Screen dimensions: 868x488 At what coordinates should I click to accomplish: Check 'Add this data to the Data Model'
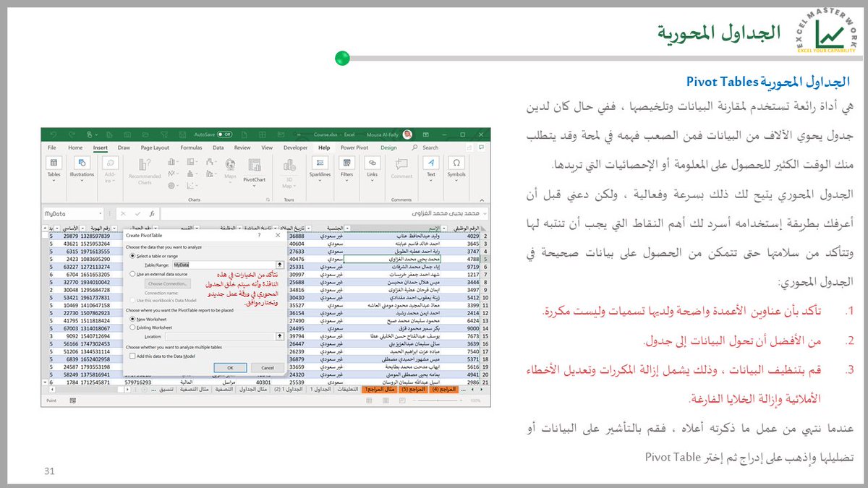point(132,356)
